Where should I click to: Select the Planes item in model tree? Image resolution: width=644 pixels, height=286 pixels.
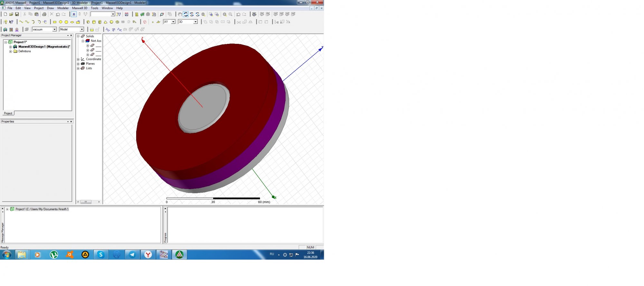[90, 64]
